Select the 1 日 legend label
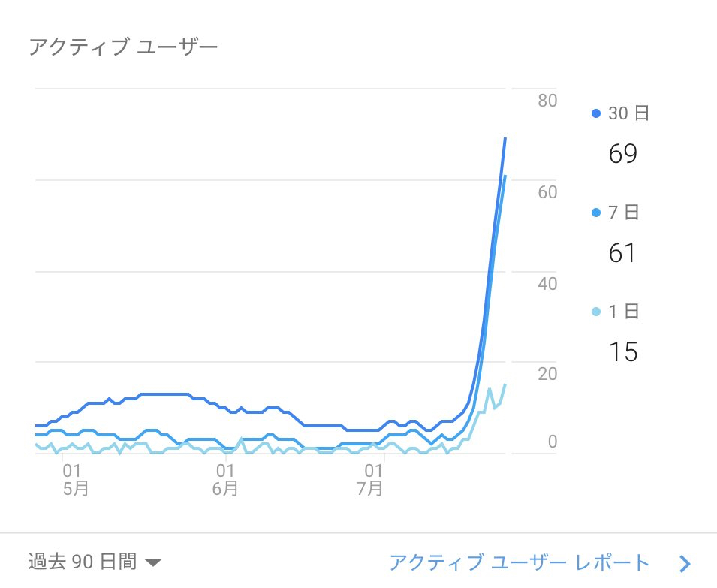The width and height of the screenshot is (717, 588). tap(623, 311)
